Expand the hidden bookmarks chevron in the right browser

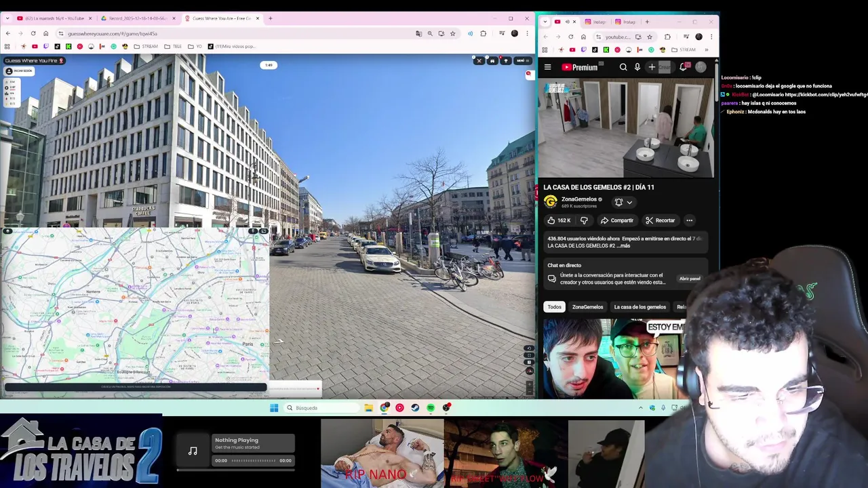706,49
